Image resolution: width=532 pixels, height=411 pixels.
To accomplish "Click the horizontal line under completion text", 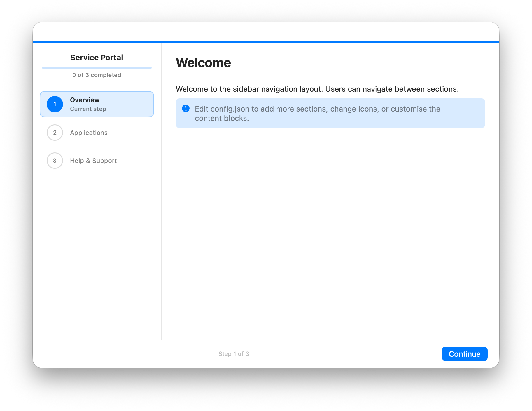I will click(x=97, y=86).
